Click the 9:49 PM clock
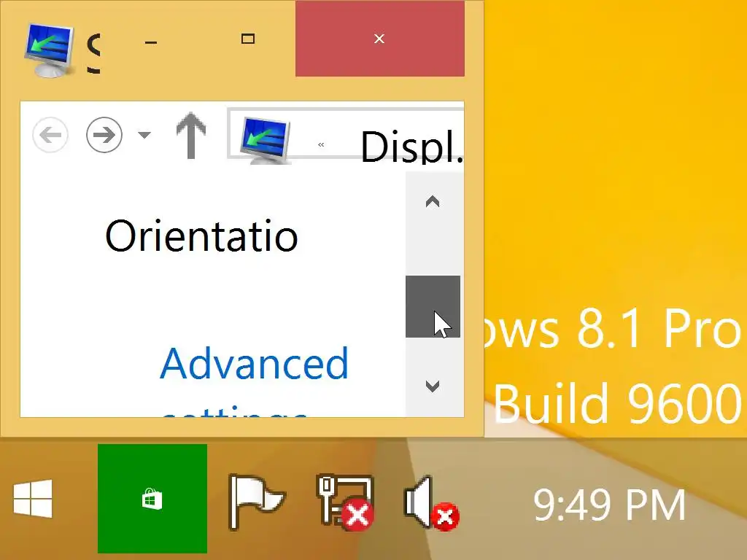 click(609, 505)
